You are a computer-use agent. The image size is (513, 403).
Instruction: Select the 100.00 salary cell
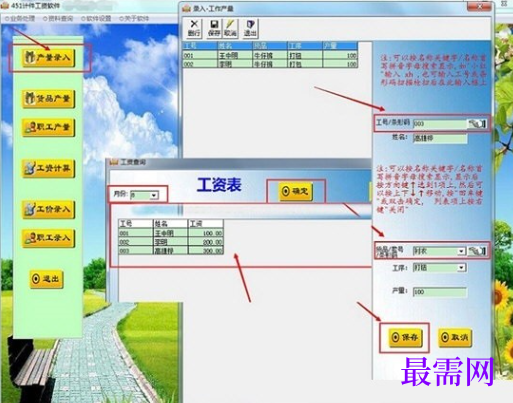coord(205,233)
